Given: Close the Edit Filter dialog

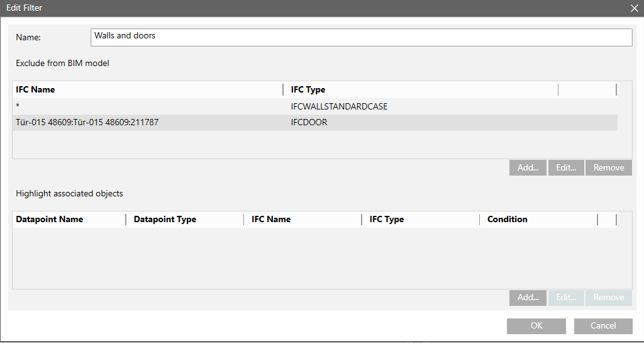Looking at the screenshot, I should click(634, 8).
